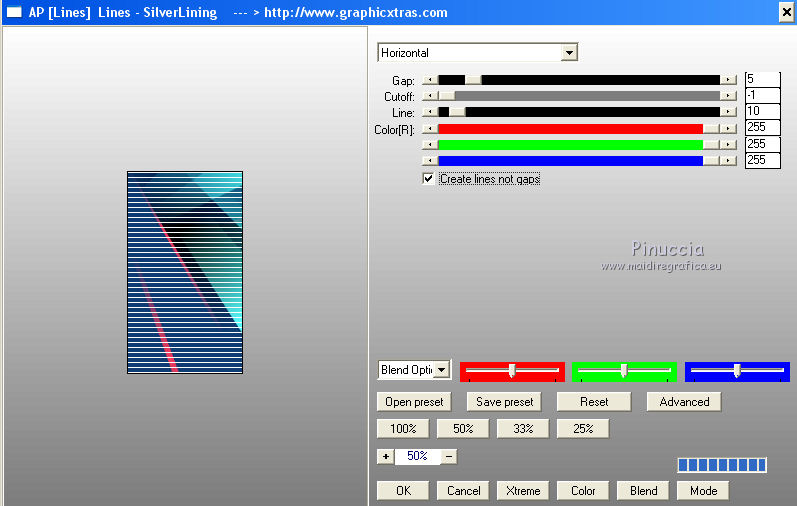Click the Cancel button
Screen dimensions: 797x506
tap(463, 491)
